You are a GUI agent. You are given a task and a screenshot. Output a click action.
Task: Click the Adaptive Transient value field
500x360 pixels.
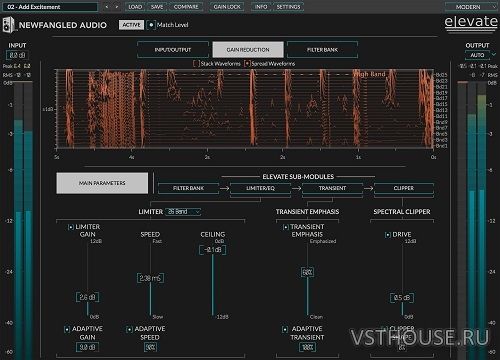coord(307,347)
